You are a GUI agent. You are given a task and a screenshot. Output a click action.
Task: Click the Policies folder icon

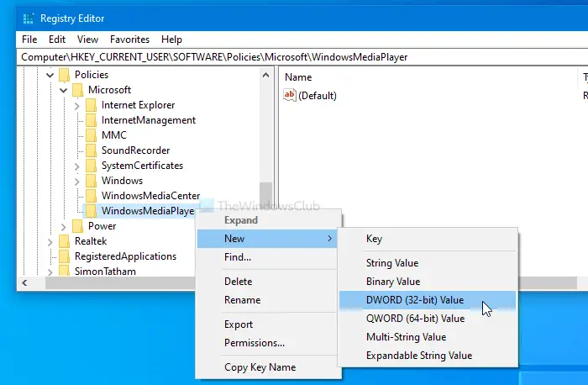pos(65,75)
